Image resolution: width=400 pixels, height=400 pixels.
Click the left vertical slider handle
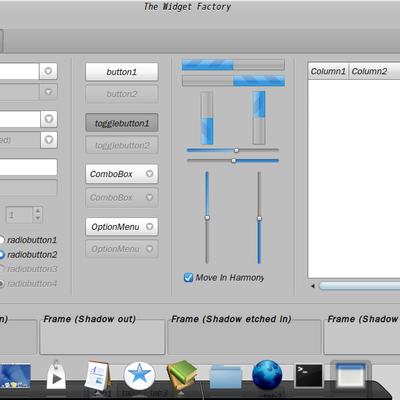(x=207, y=218)
